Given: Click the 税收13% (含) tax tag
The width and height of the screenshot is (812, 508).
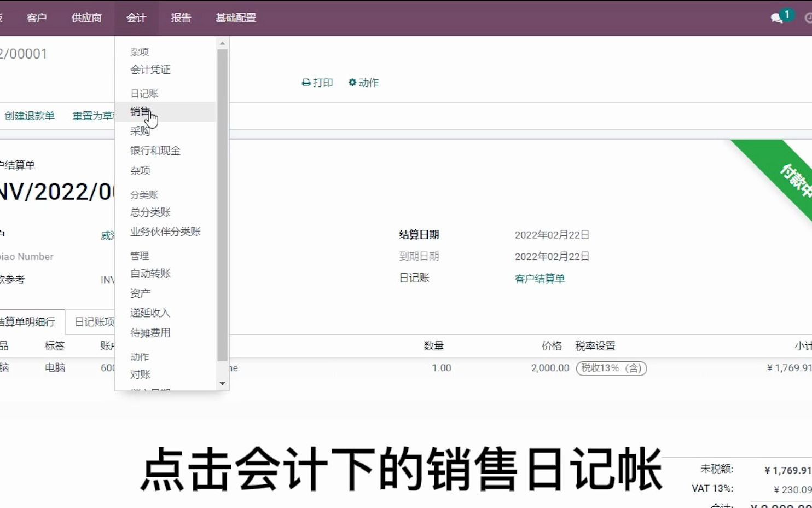Looking at the screenshot, I should (611, 368).
